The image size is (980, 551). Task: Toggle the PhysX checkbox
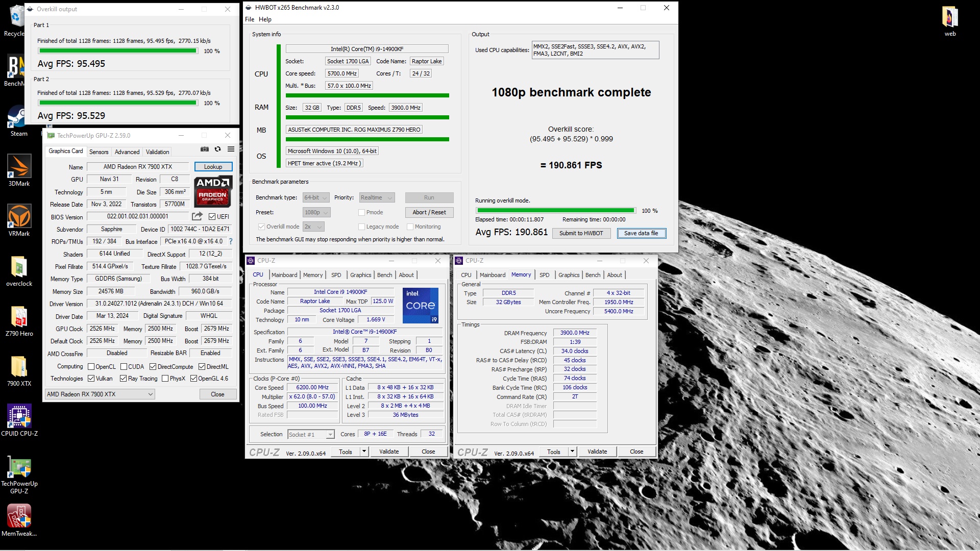(165, 379)
